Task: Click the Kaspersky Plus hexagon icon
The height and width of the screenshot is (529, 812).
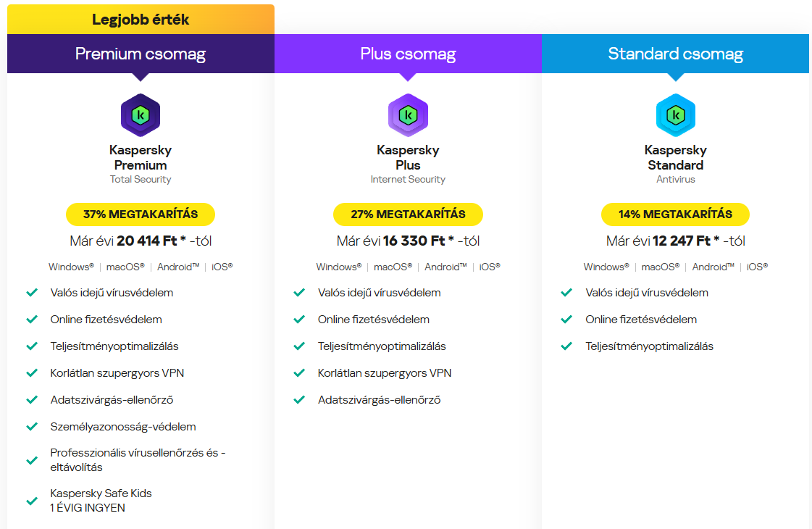Action: click(x=408, y=115)
